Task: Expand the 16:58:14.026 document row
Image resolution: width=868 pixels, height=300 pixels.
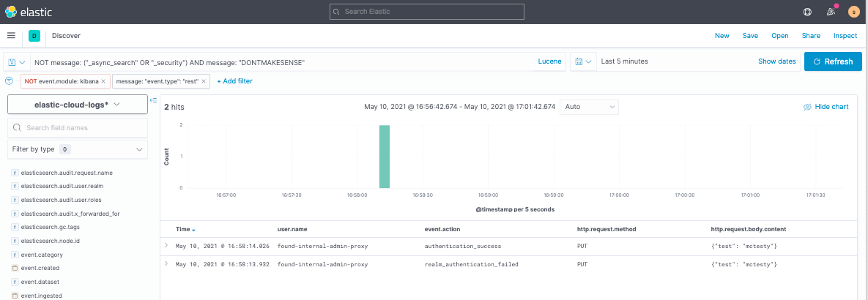Action: coord(166,244)
